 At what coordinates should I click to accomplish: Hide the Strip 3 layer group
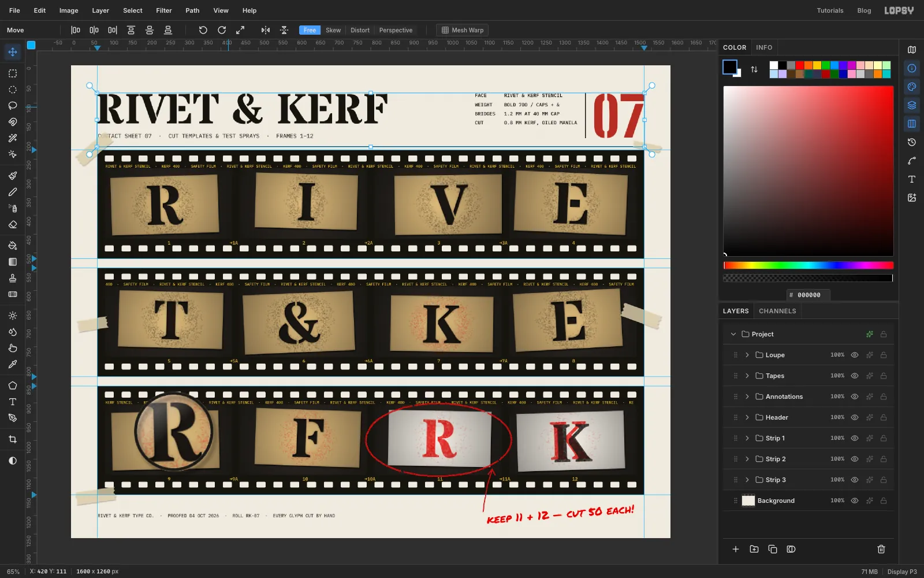tap(855, 480)
